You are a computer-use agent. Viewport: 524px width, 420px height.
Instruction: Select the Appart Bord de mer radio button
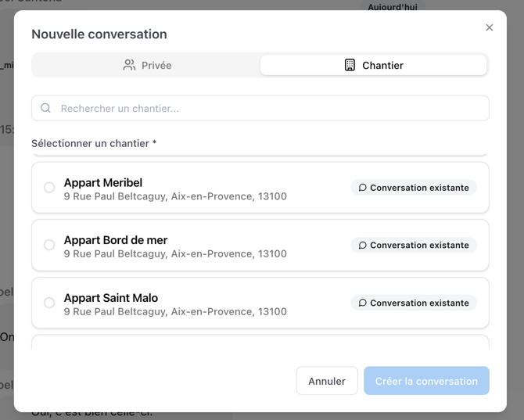49,246
